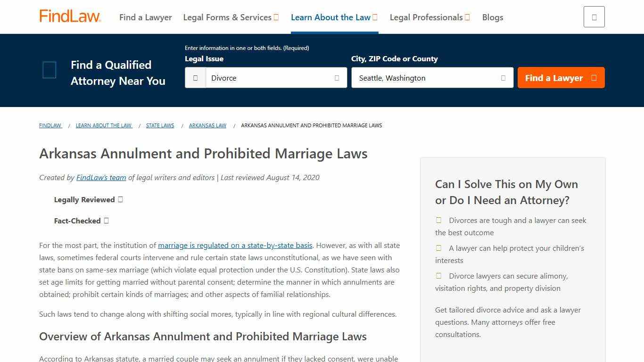Check the 'Divorce lawyers can secure alimony' checkbox
Screen dimensions: 644x362
(x=438, y=275)
